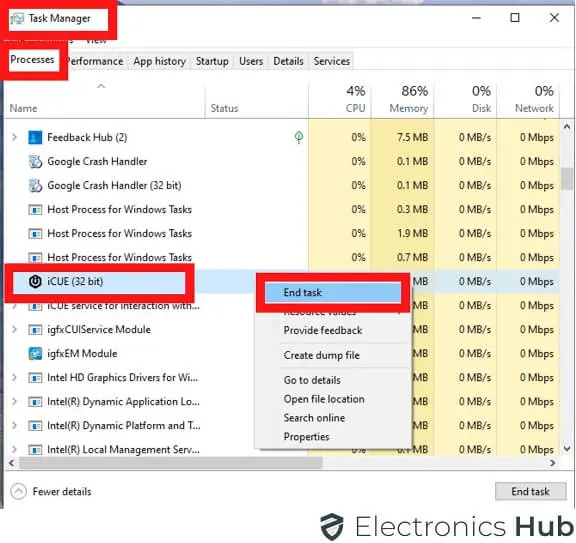Sort processes by the Network column
576x543 pixels.
point(528,100)
